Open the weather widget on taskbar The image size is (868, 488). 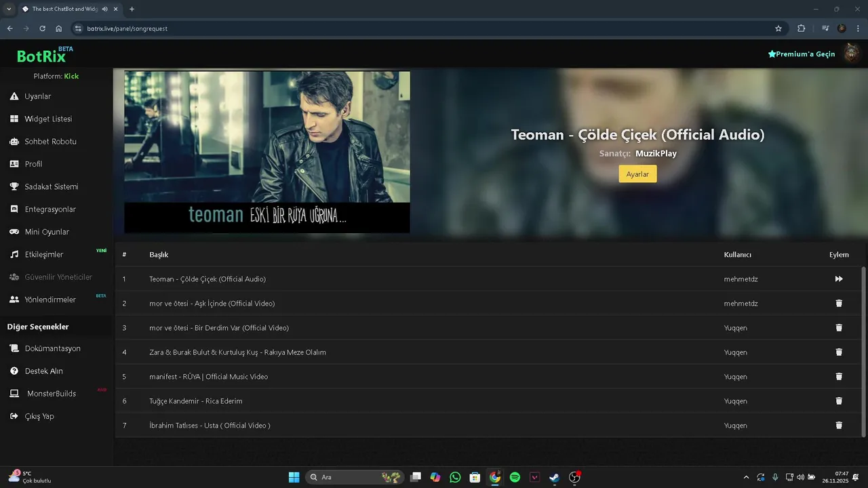click(29, 477)
